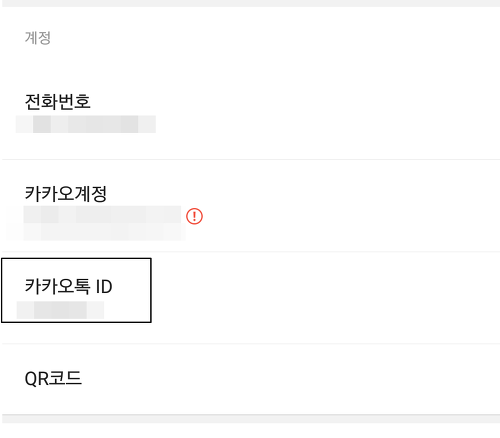
Task: Click the gray bar above 계정 section
Action: (251, 3)
